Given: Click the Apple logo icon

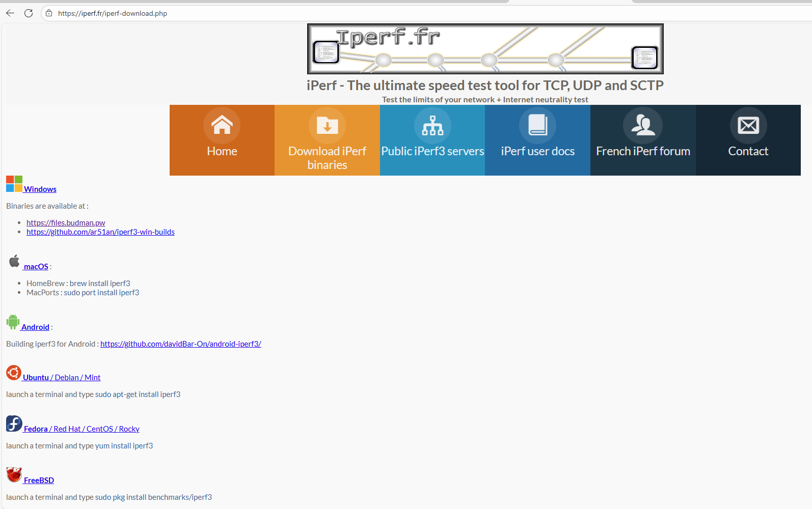Looking at the screenshot, I should pos(14,261).
